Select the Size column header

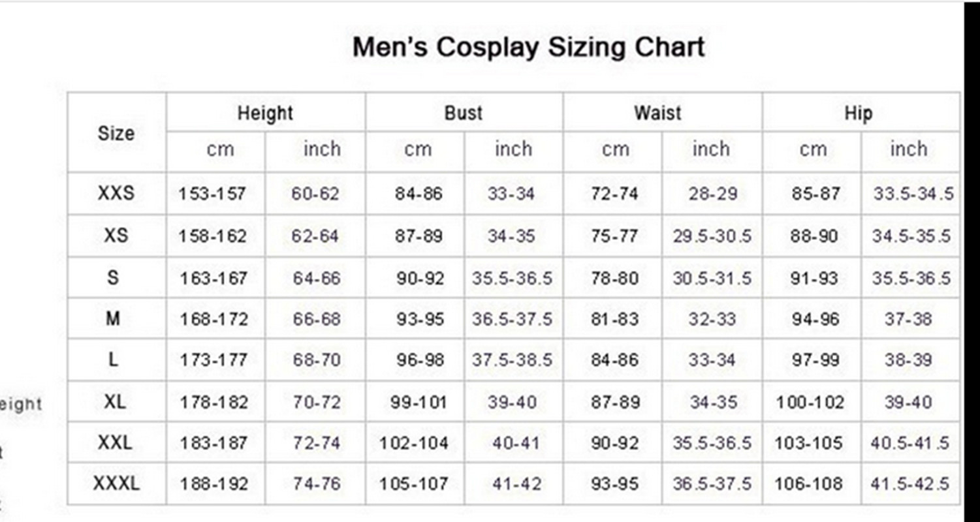(x=116, y=133)
